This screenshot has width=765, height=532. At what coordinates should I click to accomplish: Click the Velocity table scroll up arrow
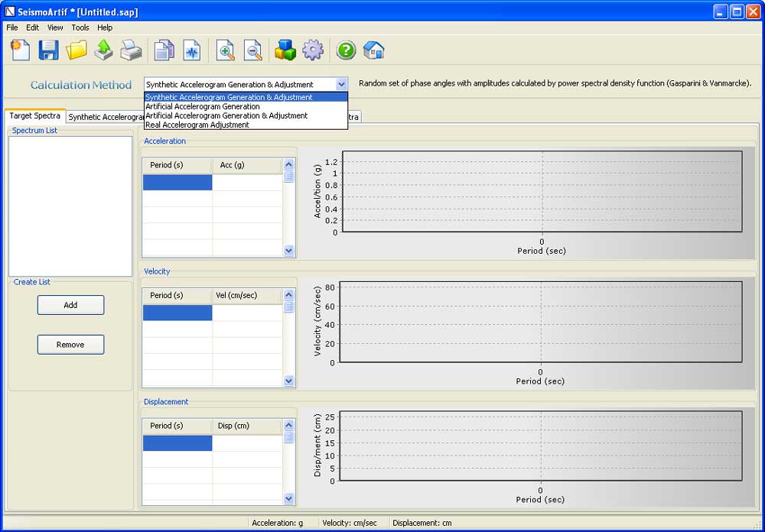tap(289, 295)
